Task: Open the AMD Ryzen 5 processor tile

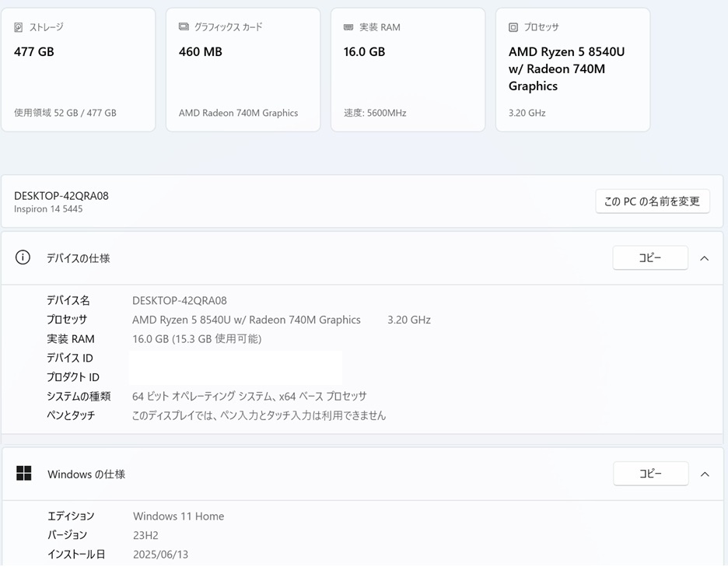Action: point(573,70)
